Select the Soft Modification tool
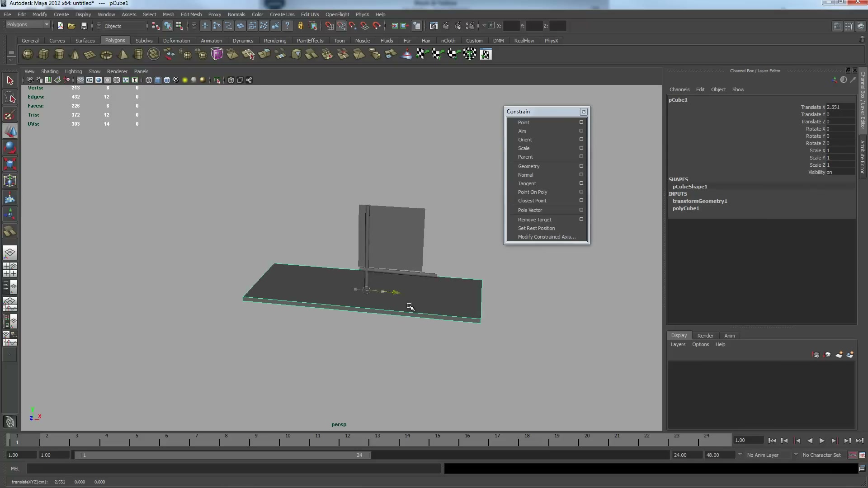Image resolution: width=868 pixels, height=488 pixels. 10,197
